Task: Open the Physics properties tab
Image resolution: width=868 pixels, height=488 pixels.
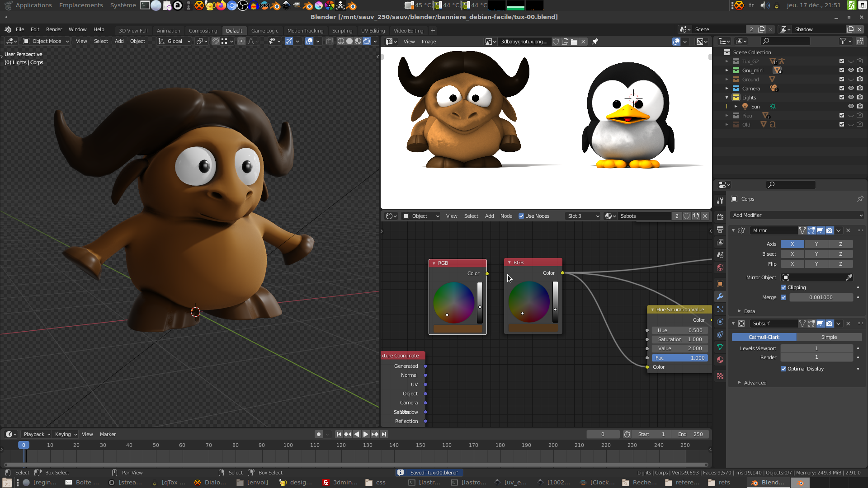Action: (x=720, y=322)
